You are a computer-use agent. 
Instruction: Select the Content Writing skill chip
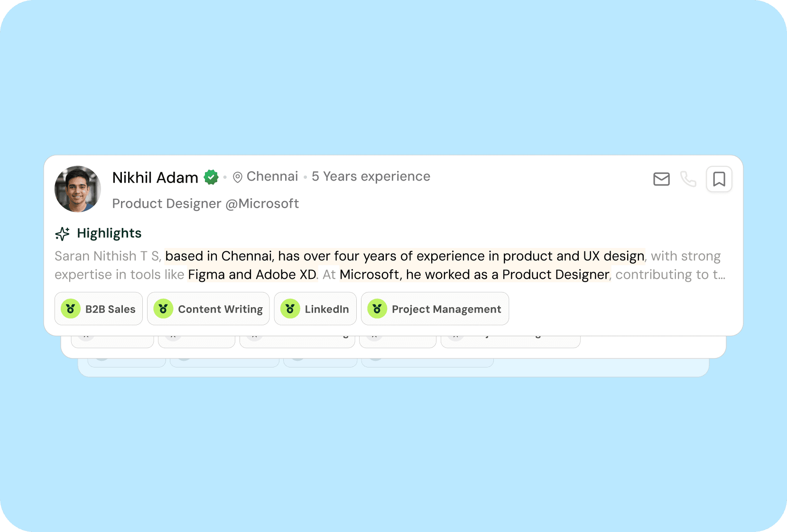coord(208,309)
